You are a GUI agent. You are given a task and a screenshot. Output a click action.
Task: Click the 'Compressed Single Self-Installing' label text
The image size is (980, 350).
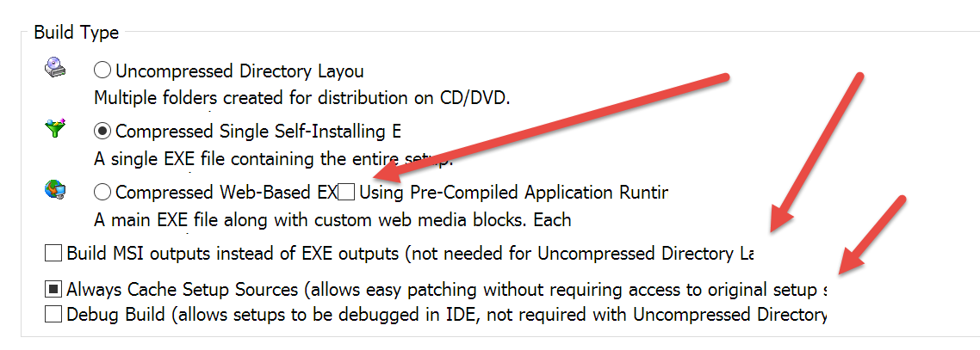point(251,132)
